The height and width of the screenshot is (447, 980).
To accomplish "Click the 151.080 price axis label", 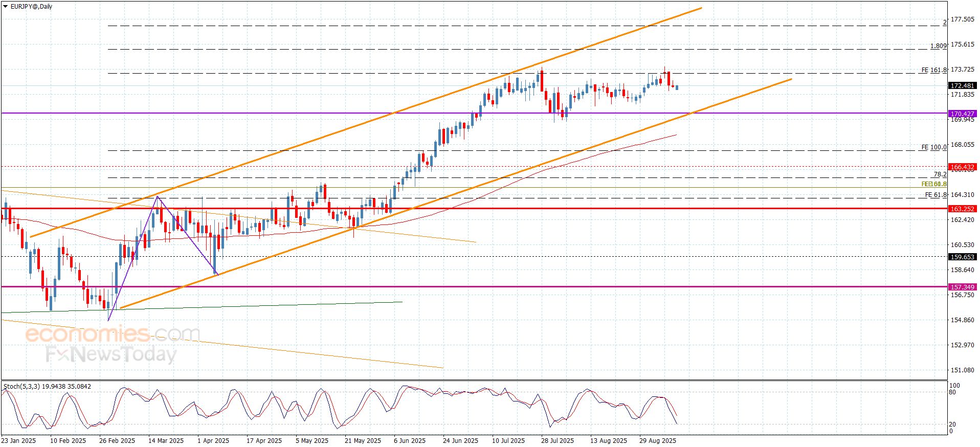I will 962,370.
